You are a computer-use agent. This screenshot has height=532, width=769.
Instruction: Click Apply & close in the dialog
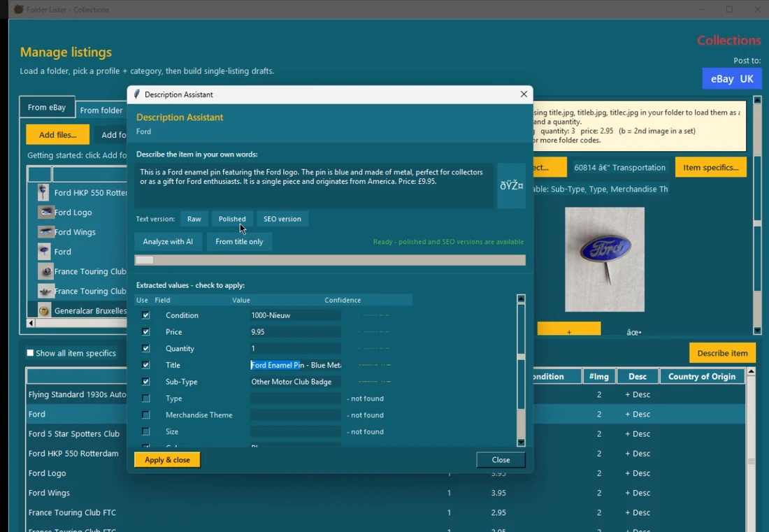pos(166,459)
